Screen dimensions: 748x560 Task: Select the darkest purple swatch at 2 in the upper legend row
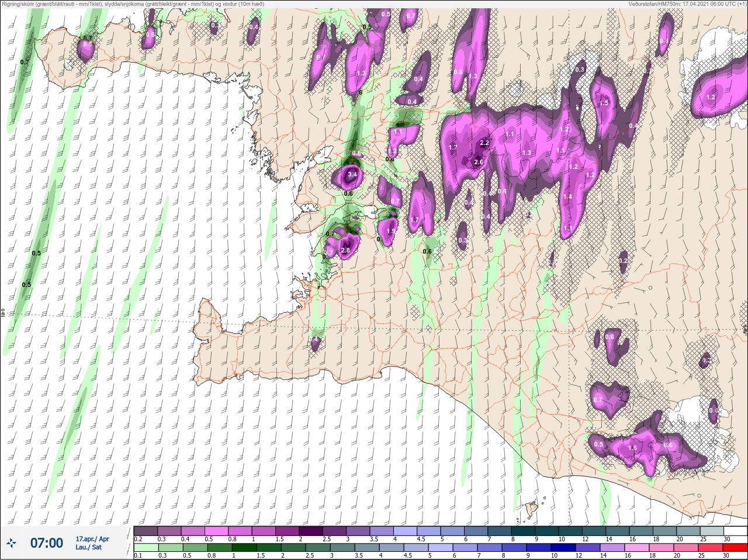tap(311, 531)
